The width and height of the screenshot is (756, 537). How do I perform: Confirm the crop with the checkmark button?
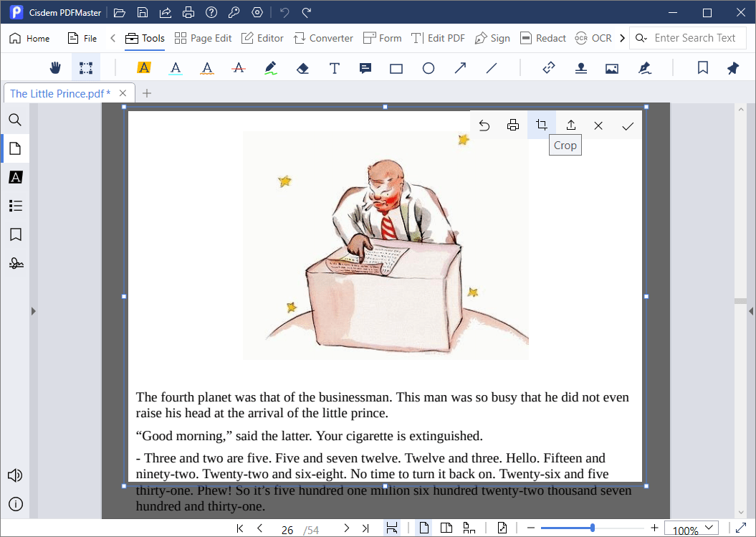coord(628,125)
